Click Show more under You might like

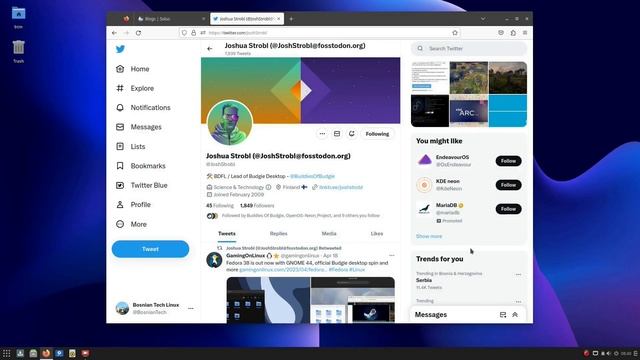coord(429,236)
